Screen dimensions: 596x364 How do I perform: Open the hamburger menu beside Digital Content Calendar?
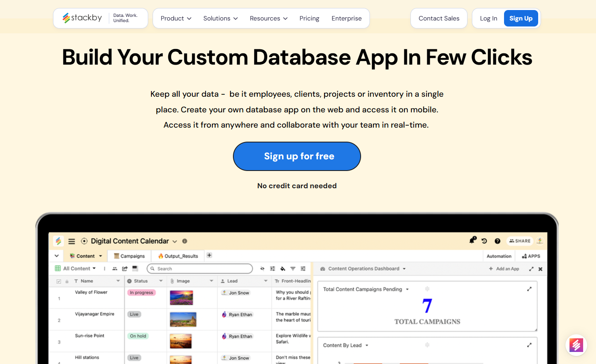(x=71, y=241)
